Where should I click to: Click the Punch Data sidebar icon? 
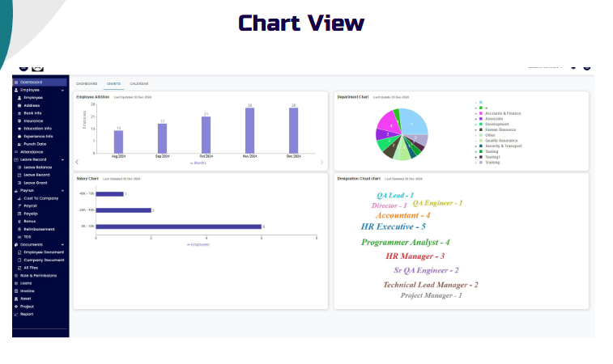click(x=19, y=144)
